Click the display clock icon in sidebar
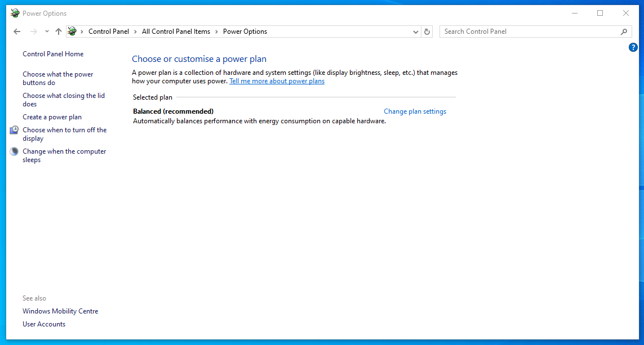 15,130
